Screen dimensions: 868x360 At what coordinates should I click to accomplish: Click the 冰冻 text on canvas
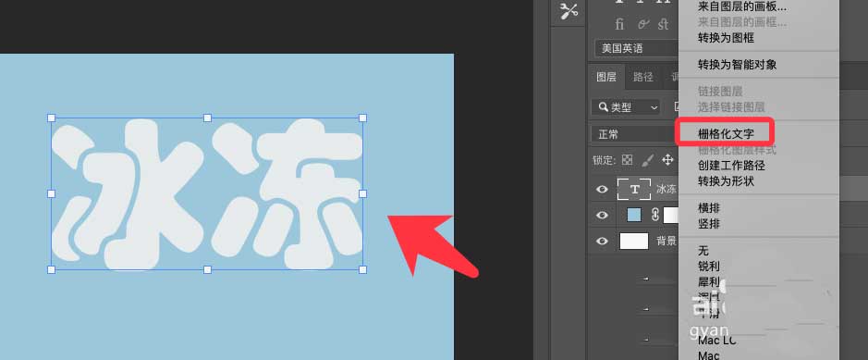207,193
